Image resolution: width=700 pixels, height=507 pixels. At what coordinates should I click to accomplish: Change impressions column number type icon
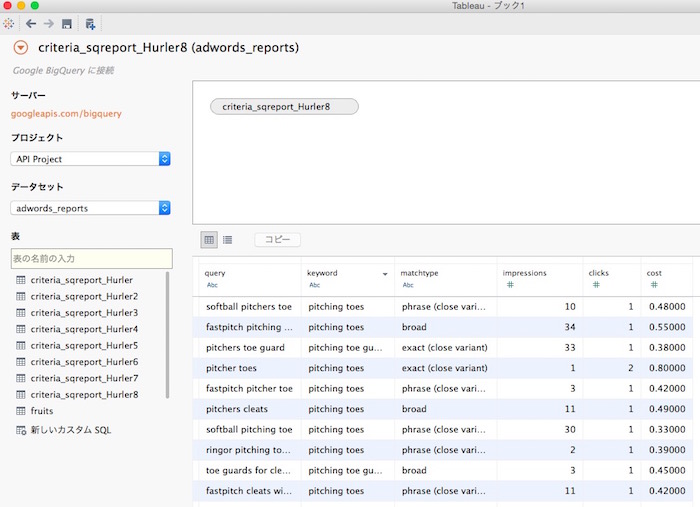click(x=510, y=285)
